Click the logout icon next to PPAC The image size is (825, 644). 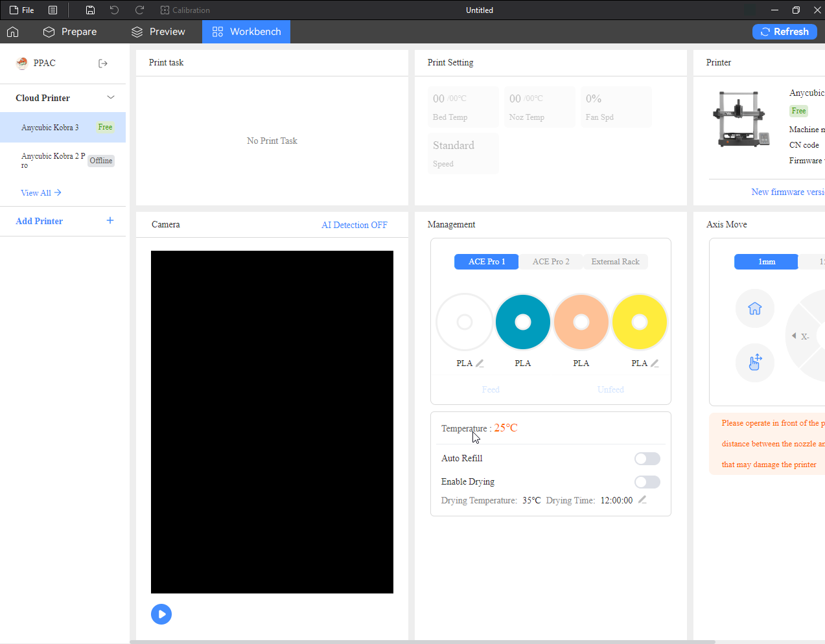click(x=103, y=63)
